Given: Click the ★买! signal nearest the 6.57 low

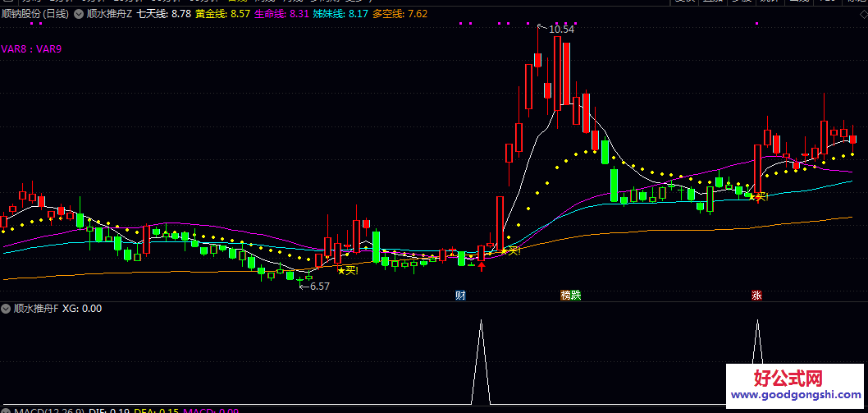Looking at the screenshot, I should click(x=348, y=270).
